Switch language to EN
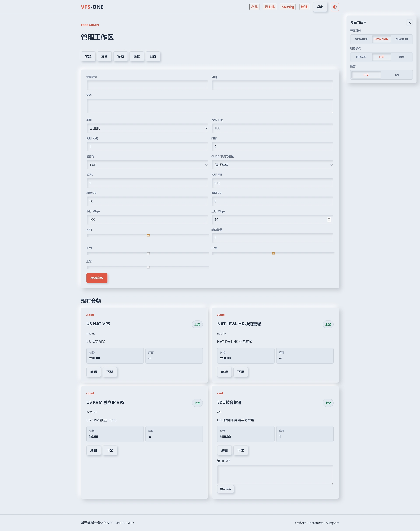The width and height of the screenshot is (420, 531). pyautogui.click(x=397, y=75)
